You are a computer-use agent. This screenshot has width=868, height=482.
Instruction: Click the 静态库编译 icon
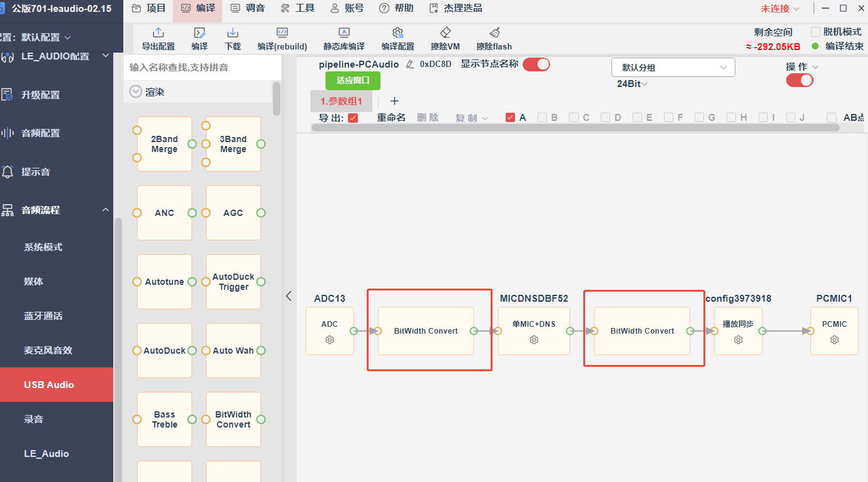click(x=344, y=33)
